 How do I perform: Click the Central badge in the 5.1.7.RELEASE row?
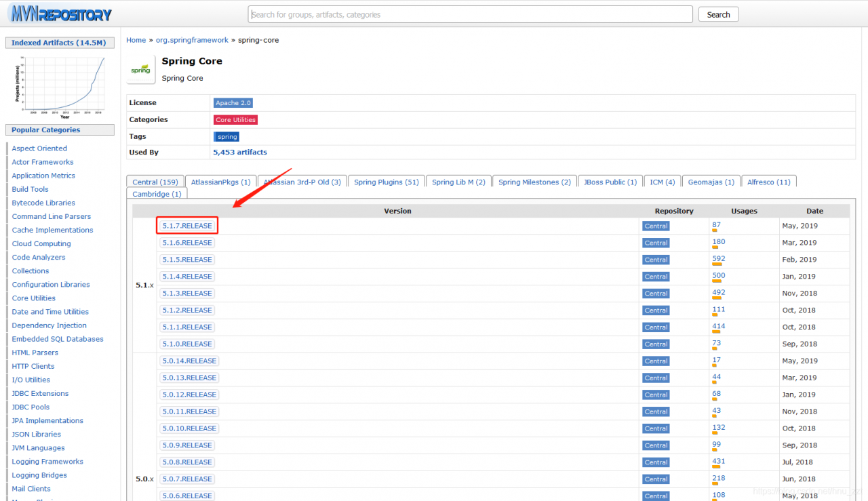click(x=656, y=226)
